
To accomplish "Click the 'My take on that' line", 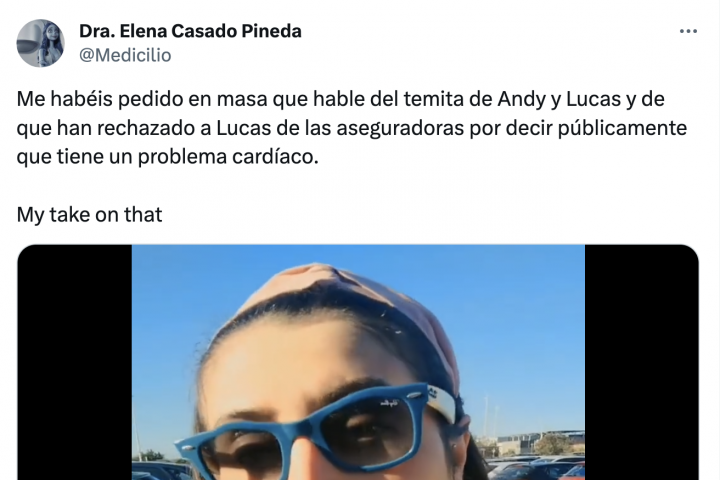I will coord(90,215).
